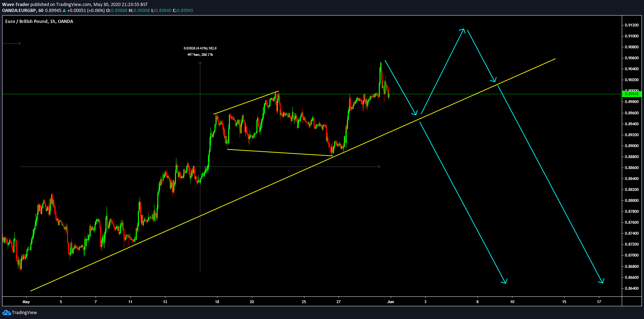Viewport: 644px width, 319px height.
Task: Click the May label on time axis
Action: pos(26,302)
